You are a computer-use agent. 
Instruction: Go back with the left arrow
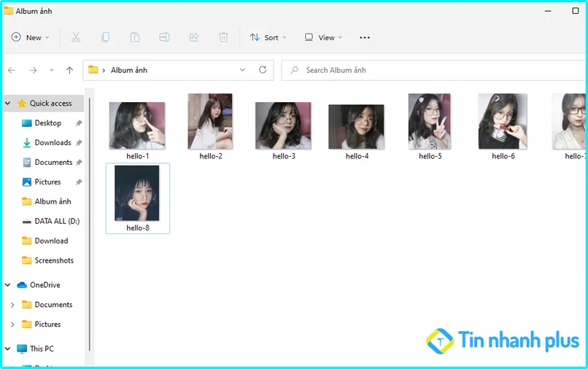coord(12,70)
